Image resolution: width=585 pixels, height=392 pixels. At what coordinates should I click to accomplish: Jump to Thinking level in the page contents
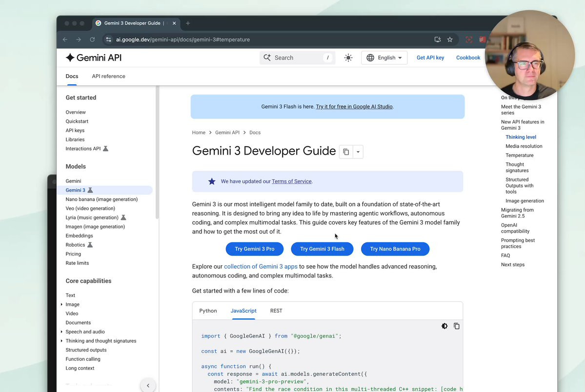521,137
